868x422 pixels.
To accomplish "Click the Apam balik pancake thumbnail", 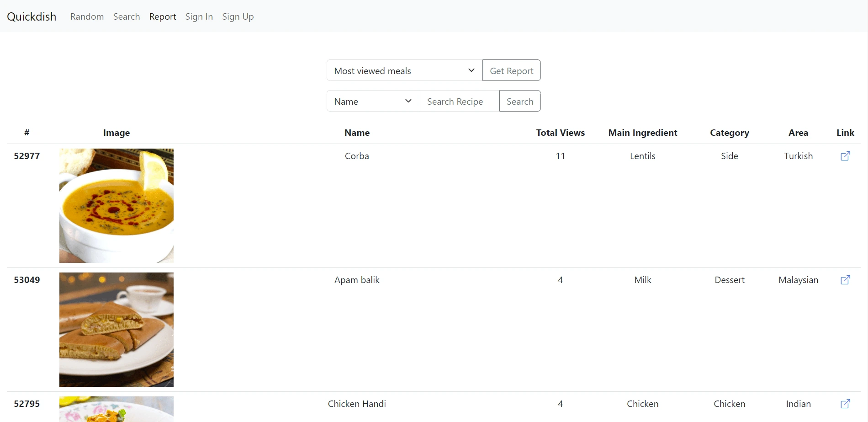I will [116, 330].
